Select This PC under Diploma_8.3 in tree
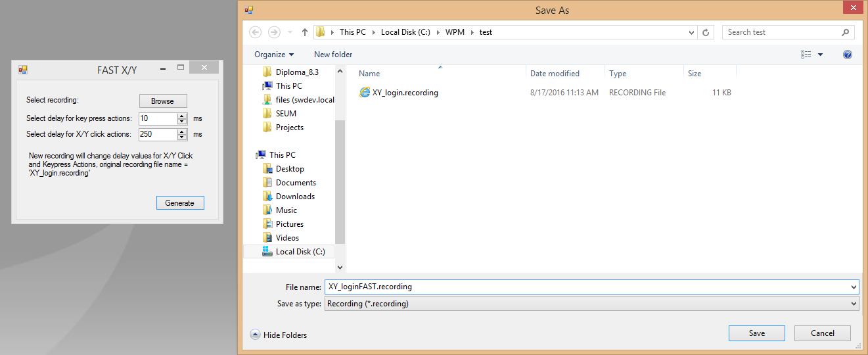 click(289, 85)
